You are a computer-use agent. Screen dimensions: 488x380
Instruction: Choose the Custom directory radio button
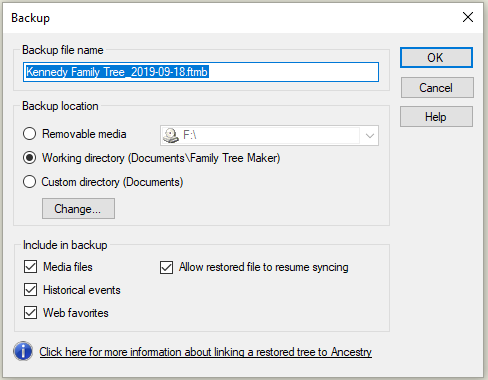tap(29, 182)
